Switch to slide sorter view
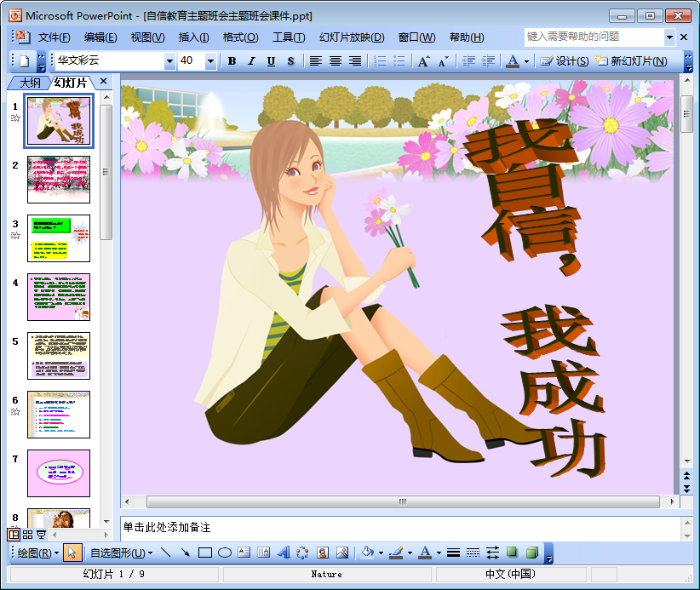 tap(28, 534)
